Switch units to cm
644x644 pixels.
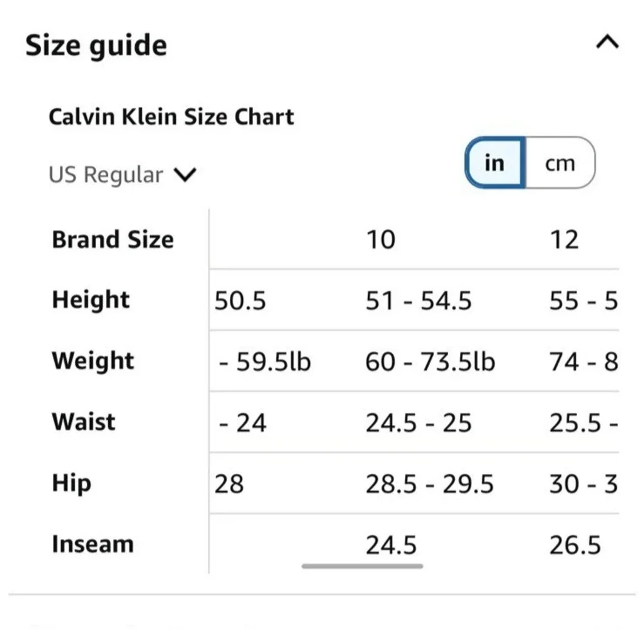[560, 163]
